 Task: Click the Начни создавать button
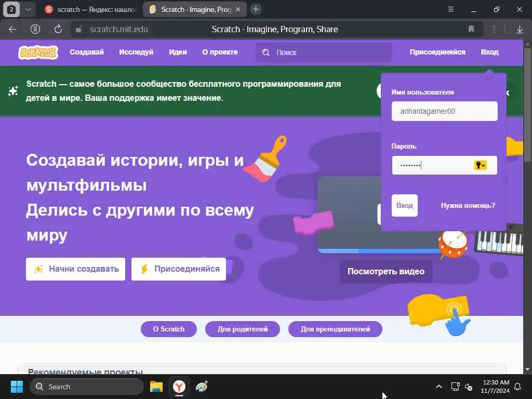[76, 269]
